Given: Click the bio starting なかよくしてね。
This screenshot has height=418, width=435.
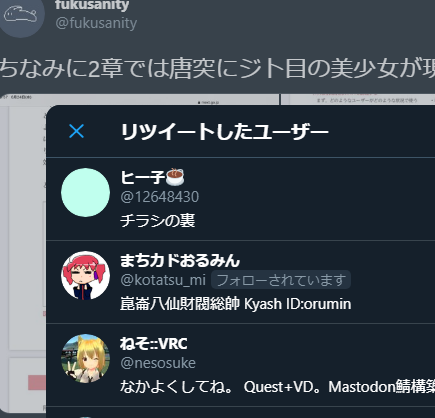Looking at the screenshot, I should coord(277,387).
